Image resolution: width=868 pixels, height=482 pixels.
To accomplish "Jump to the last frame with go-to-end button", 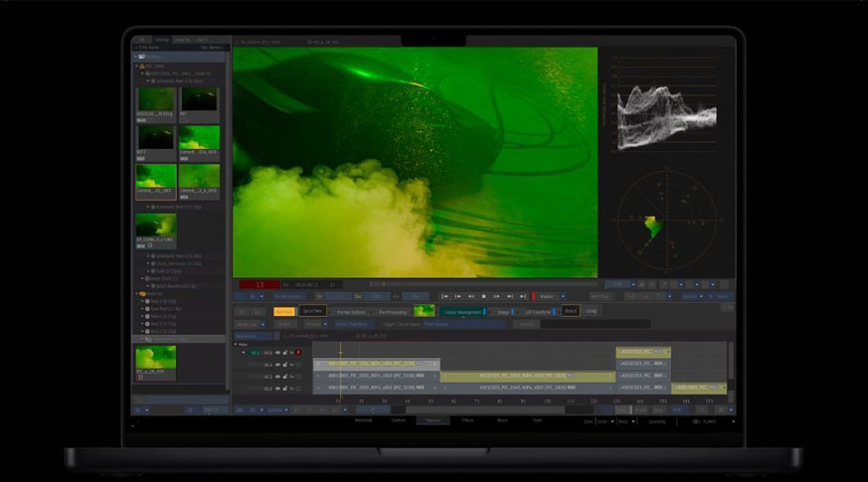I will (523, 296).
